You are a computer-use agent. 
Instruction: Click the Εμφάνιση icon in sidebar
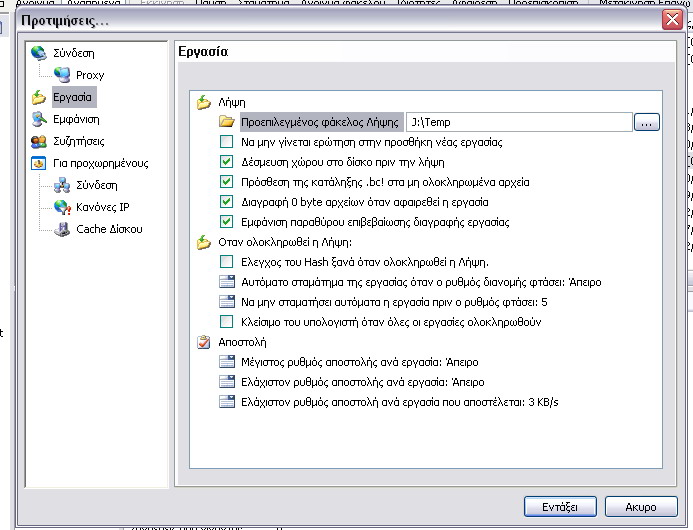39,119
